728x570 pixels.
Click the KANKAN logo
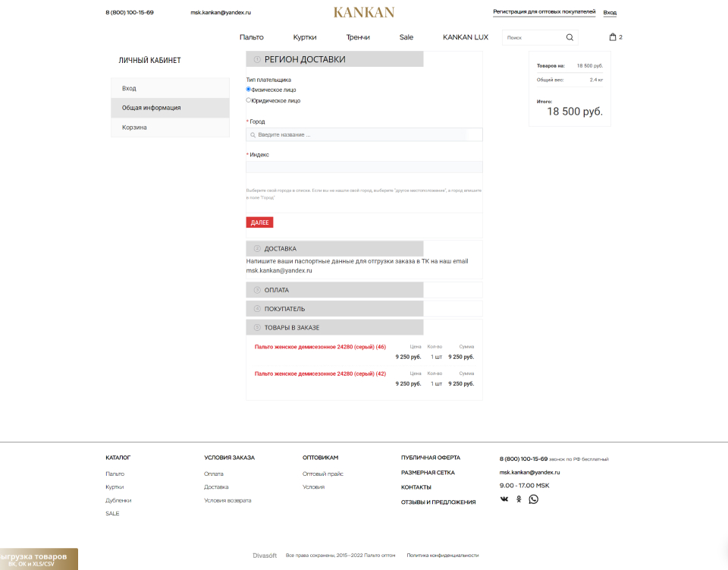tap(363, 12)
